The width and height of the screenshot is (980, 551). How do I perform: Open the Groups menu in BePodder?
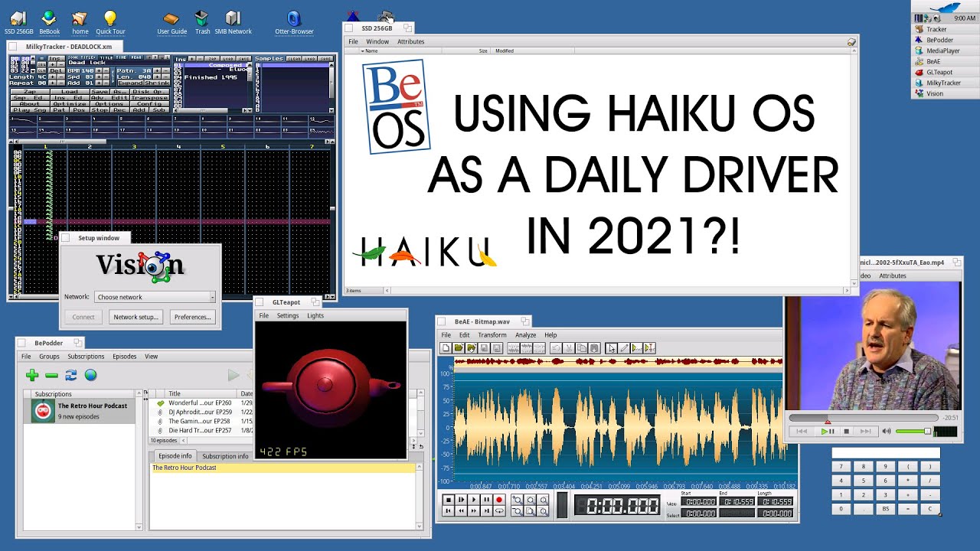click(49, 357)
